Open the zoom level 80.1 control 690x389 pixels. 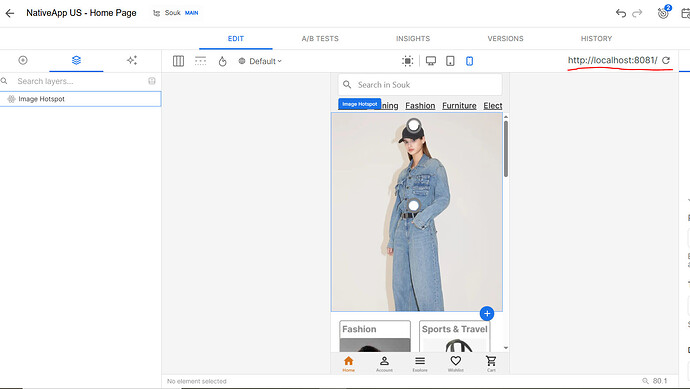click(x=655, y=381)
